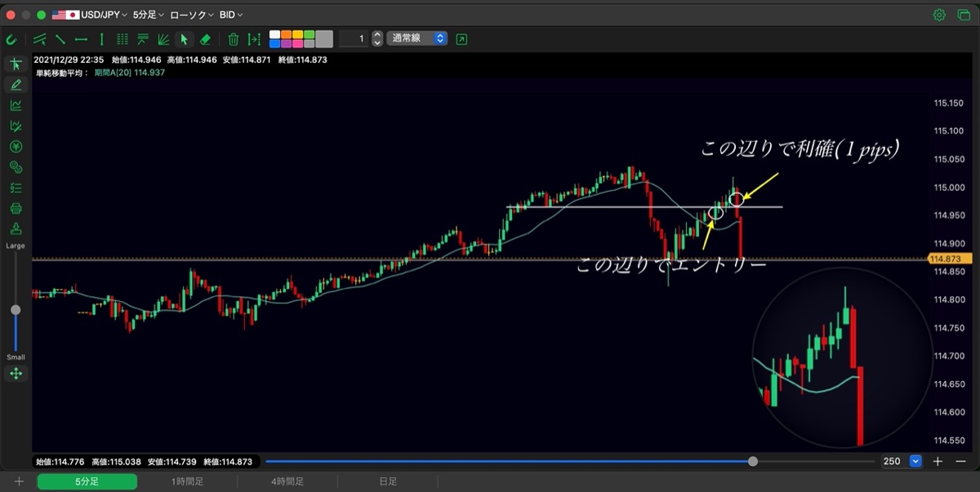Switch to the 日足 tab
980x492 pixels.
tap(388, 481)
